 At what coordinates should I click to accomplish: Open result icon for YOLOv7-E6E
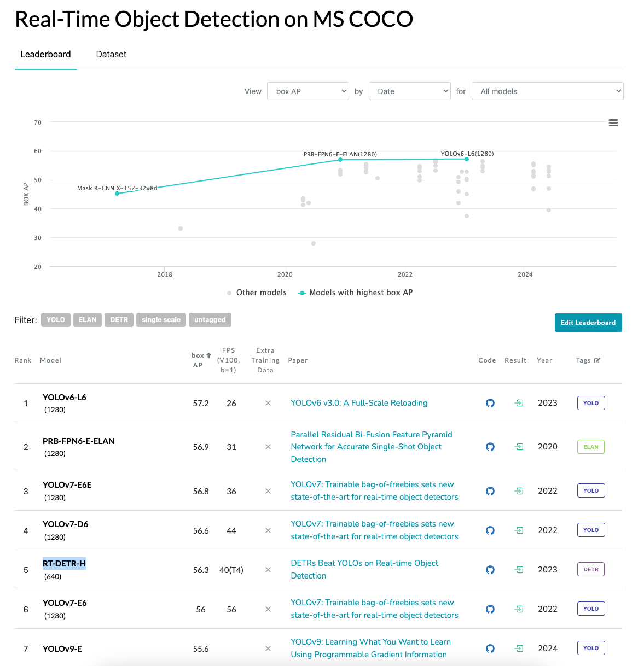519,491
